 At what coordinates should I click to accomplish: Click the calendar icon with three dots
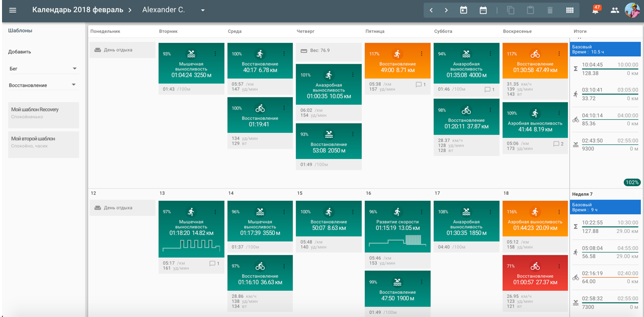[x=483, y=10]
